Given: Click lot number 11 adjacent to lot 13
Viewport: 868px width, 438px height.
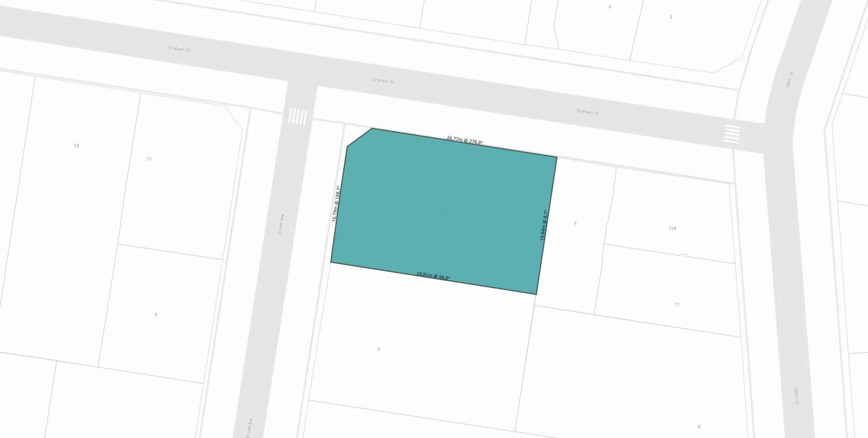Looking at the screenshot, I should (x=149, y=159).
